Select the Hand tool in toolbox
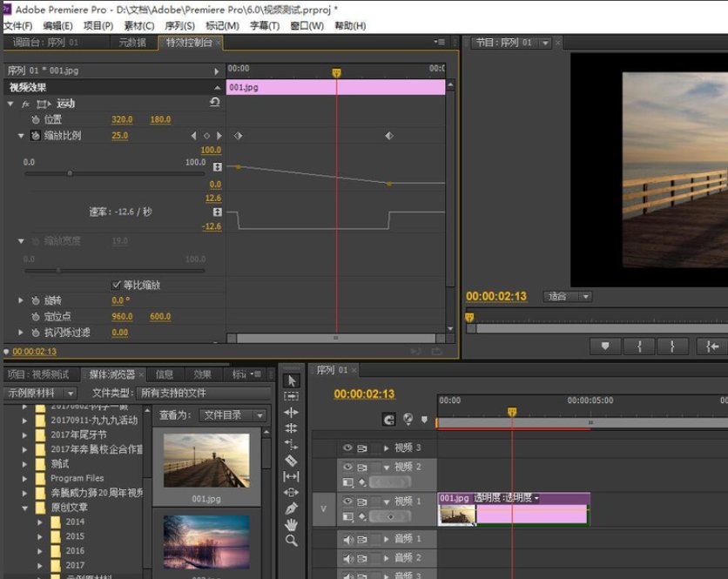The image size is (728, 579). (292, 524)
